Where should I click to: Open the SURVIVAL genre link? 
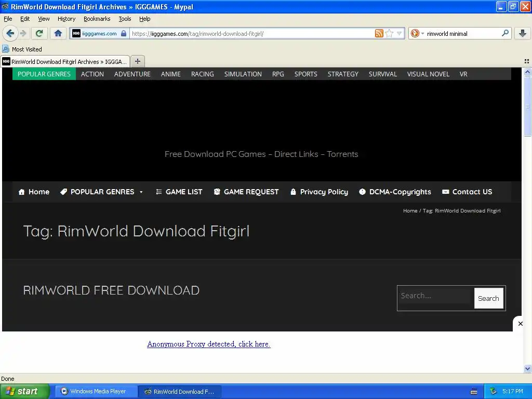click(x=383, y=74)
